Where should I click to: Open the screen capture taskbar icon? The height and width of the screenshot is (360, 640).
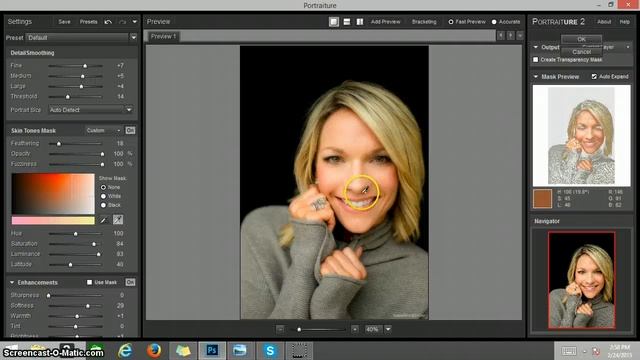point(299,351)
